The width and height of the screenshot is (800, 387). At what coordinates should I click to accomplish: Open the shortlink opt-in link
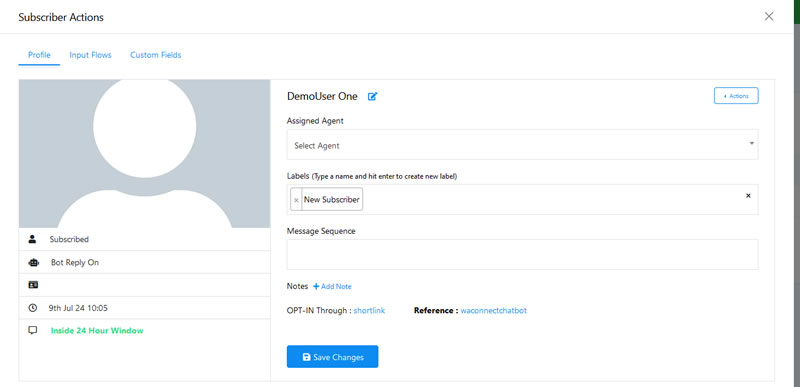click(369, 311)
